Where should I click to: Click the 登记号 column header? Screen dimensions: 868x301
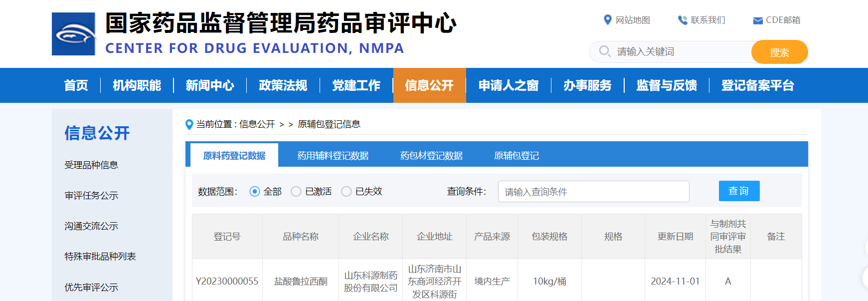tap(227, 237)
